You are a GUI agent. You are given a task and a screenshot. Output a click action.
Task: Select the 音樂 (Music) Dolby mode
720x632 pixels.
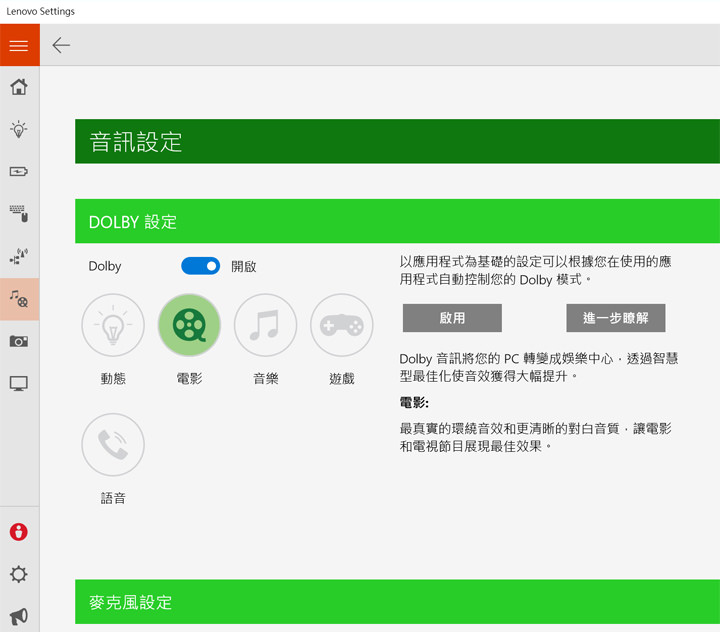[265, 325]
